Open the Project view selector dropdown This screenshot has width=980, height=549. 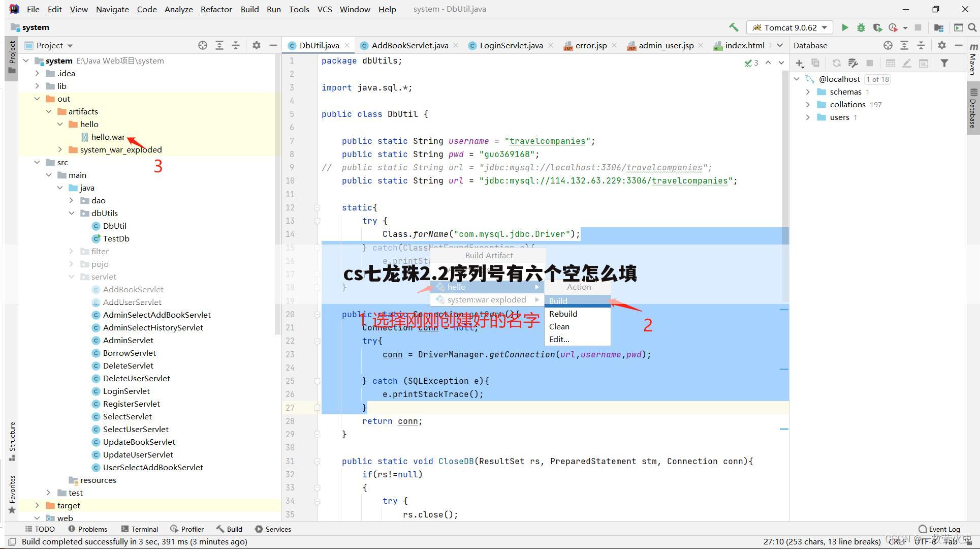point(49,45)
